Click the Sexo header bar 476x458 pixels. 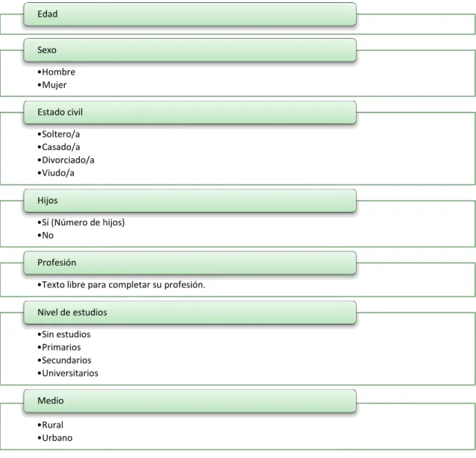coord(190,50)
